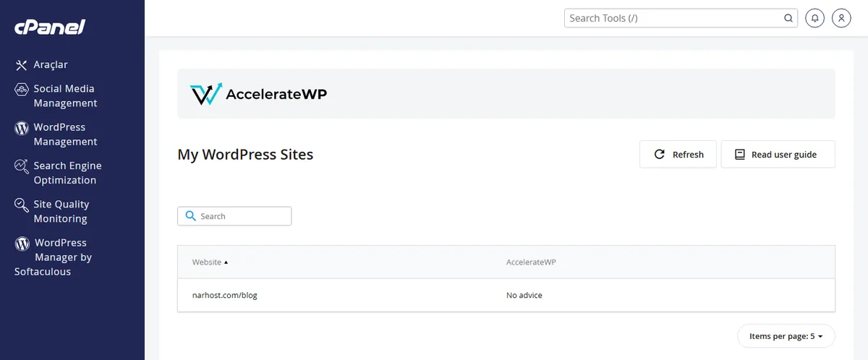
Task: Open WordPress Manager by Softaculous
Action: click(x=54, y=257)
